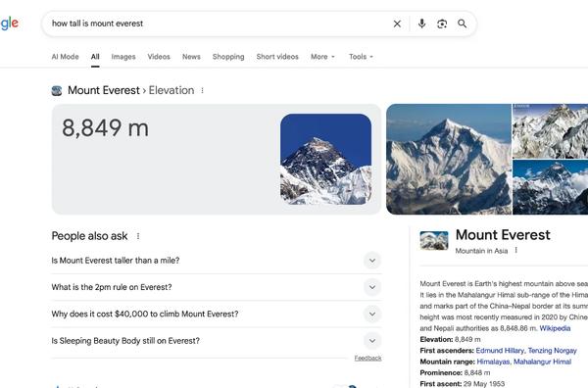This screenshot has width=588, height=388.
Task: Expand 'What is the 2pm rule on Everest?'
Action: tap(217, 287)
